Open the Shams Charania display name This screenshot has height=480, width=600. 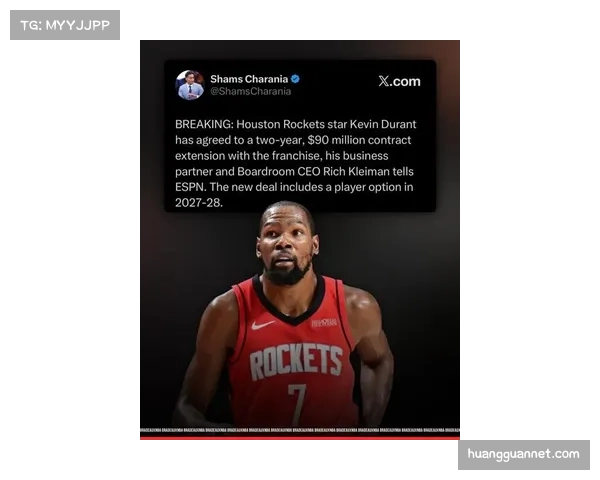click(x=249, y=79)
